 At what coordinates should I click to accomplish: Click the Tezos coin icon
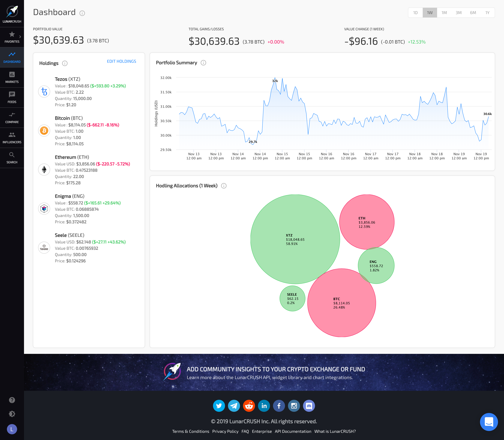point(44,92)
